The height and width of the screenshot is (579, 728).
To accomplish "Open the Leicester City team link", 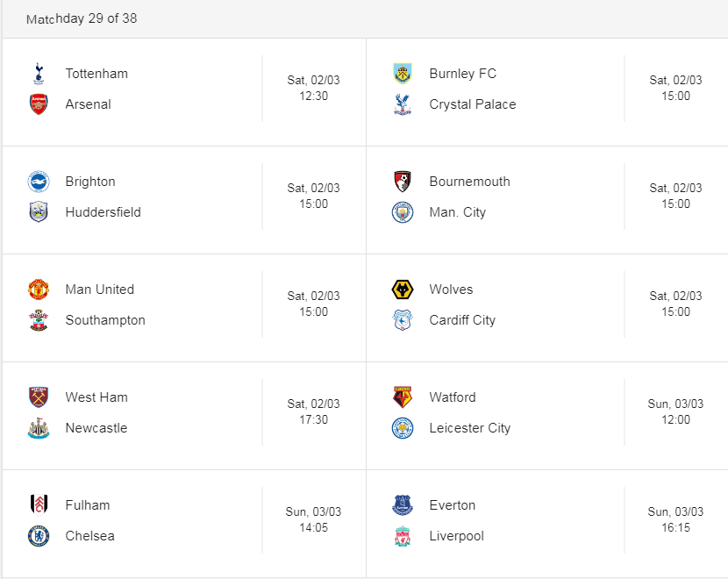I will click(x=470, y=427).
